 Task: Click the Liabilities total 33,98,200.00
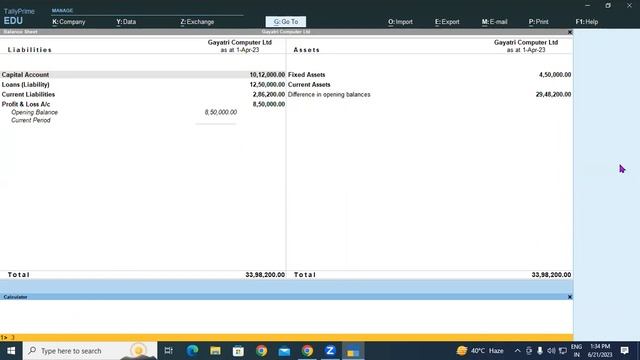(265, 275)
